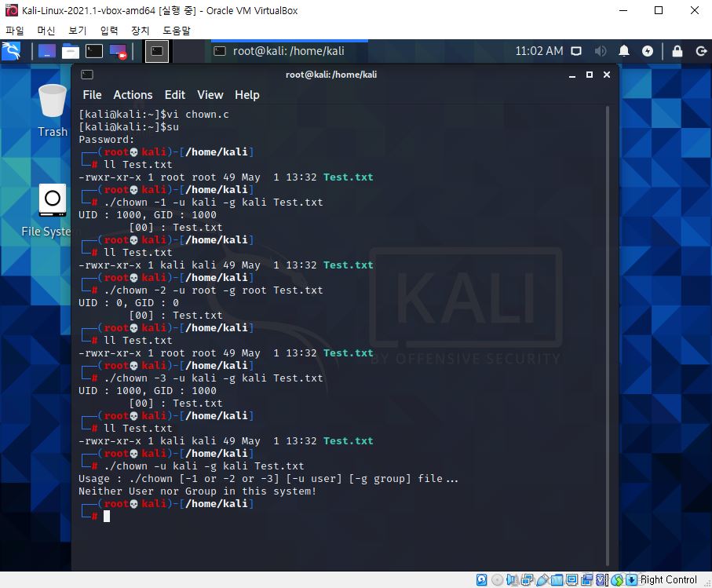Click the terminal vertical scrollbar
The image size is (712, 588).
(607, 336)
